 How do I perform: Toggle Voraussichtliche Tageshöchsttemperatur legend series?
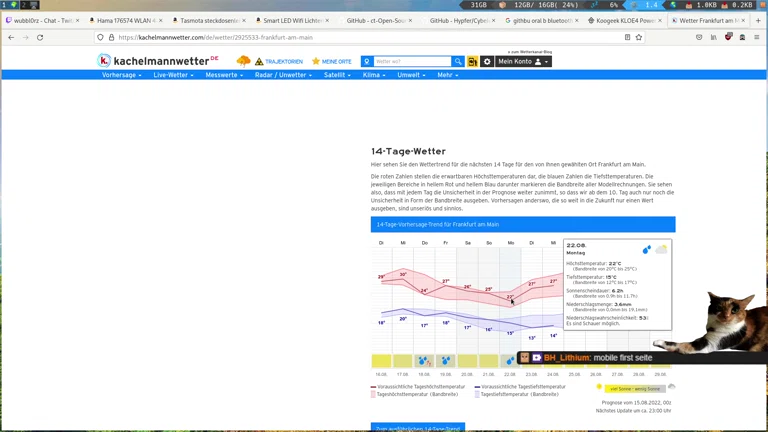tap(420, 386)
